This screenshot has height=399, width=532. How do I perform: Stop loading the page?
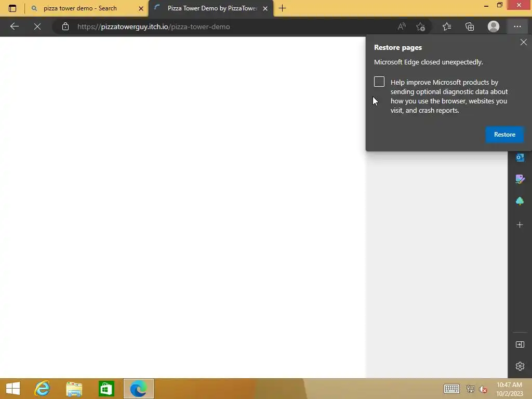click(x=37, y=26)
